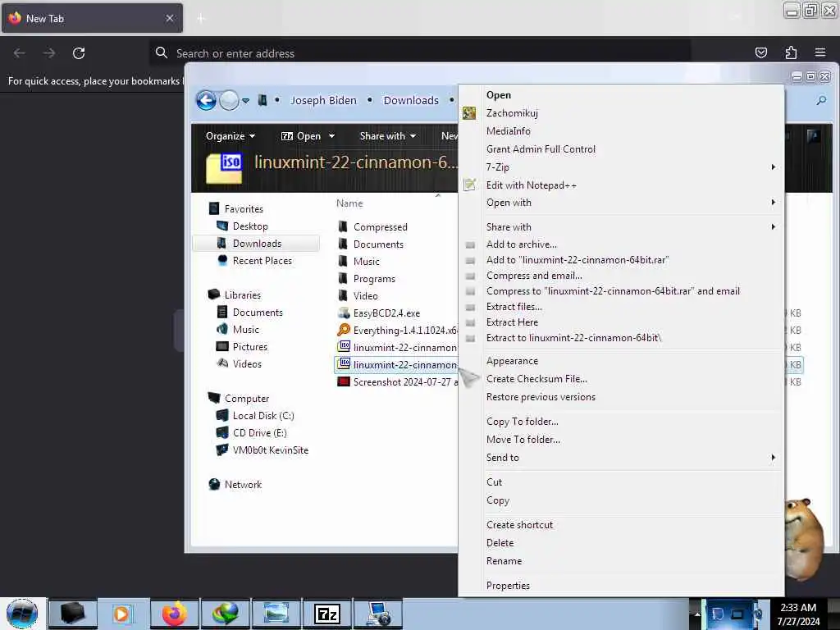Open the media player taskbar icon
840x630 pixels.
coord(123,614)
